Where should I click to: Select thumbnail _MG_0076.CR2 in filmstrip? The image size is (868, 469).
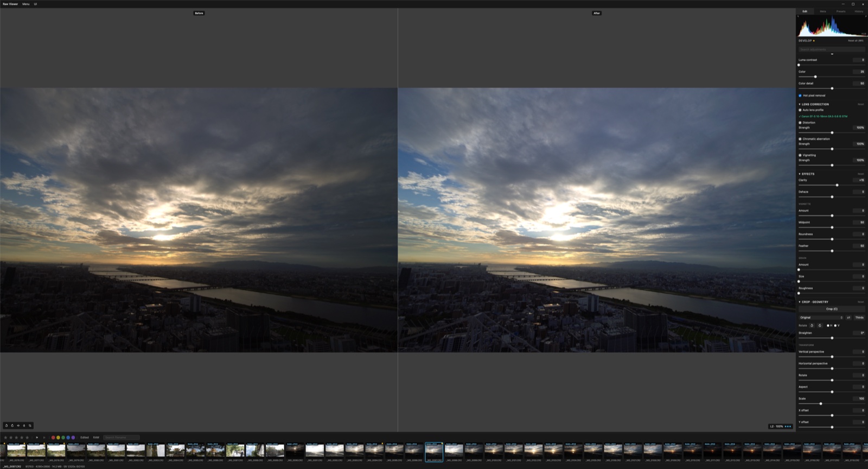click(16, 451)
